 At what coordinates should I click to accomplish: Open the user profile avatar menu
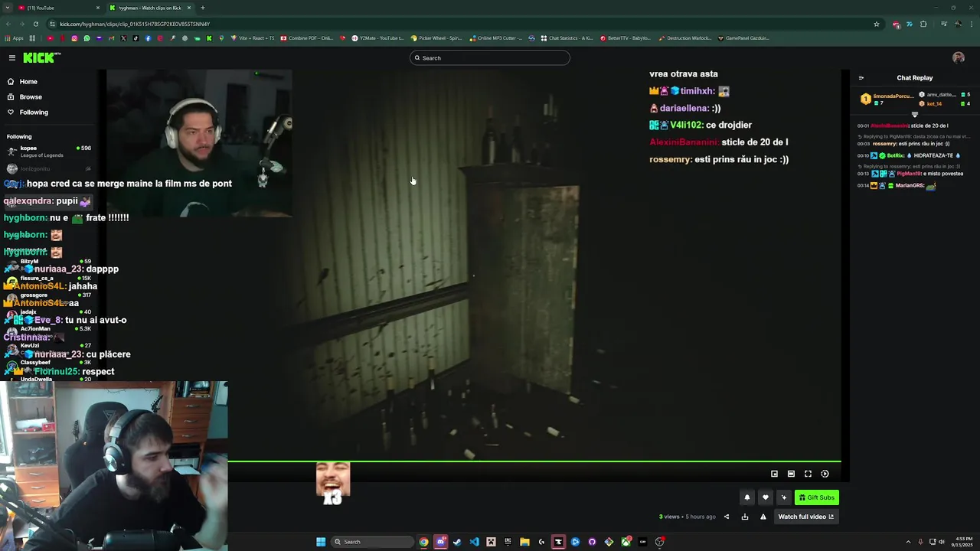959,57
